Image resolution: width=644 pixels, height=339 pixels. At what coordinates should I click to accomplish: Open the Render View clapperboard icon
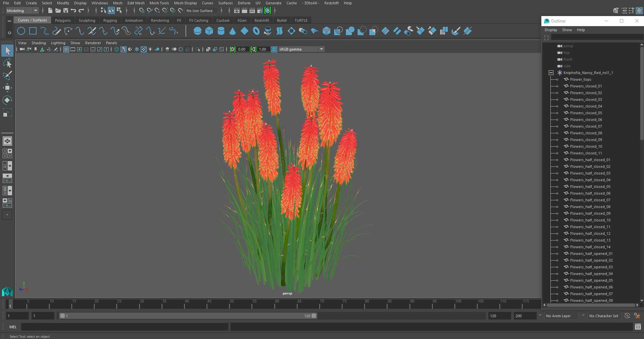[237, 11]
